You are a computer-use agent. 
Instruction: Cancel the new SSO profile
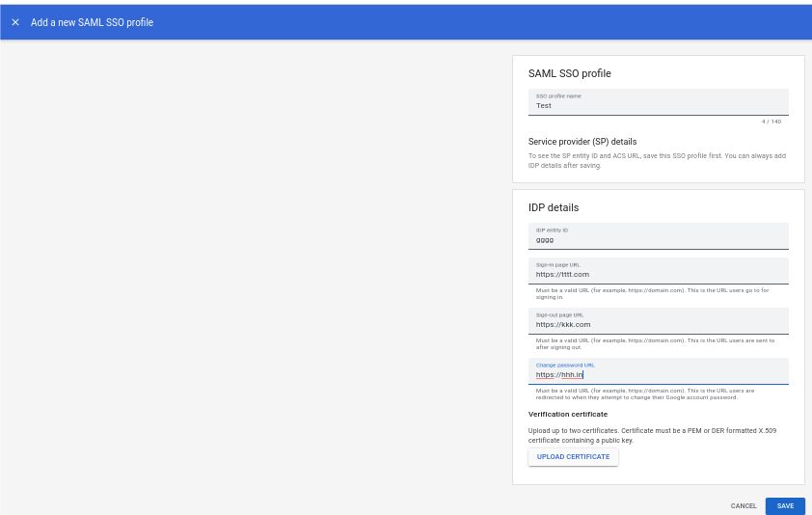tap(744, 506)
